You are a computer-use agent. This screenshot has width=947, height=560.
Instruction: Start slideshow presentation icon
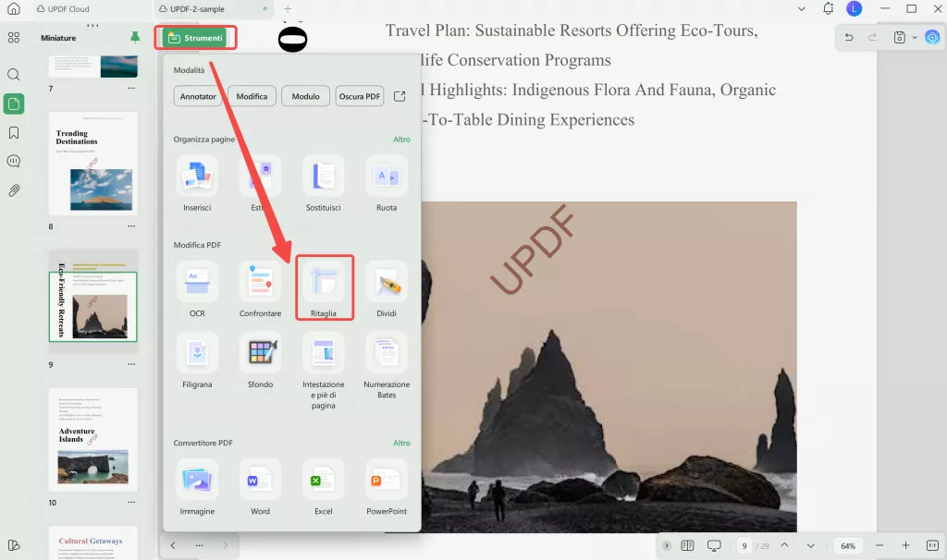coord(714,545)
